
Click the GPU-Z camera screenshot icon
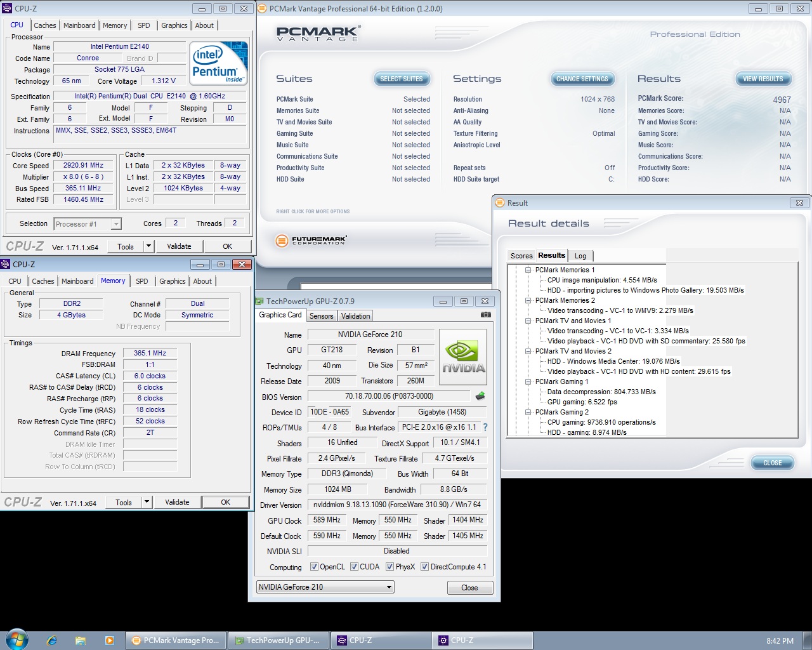tap(485, 315)
